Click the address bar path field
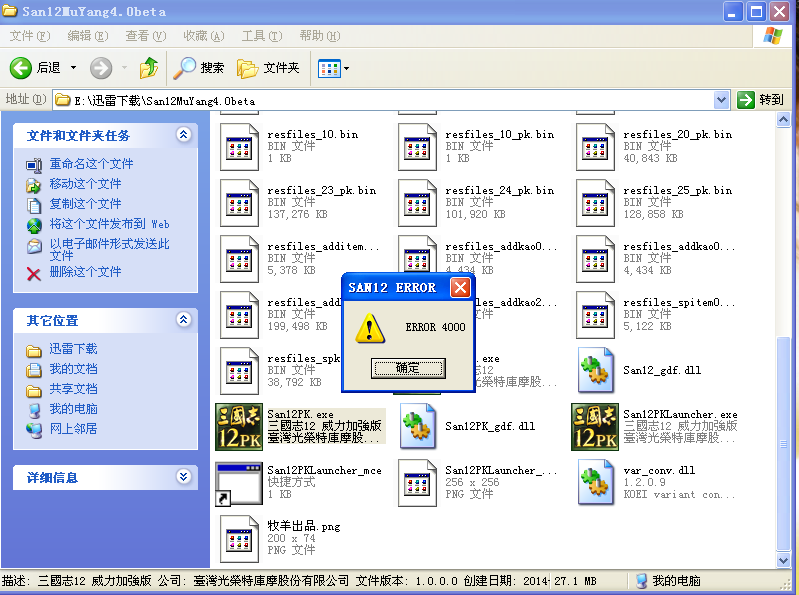This screenshot has width=799, height=595. pos(382,100)
